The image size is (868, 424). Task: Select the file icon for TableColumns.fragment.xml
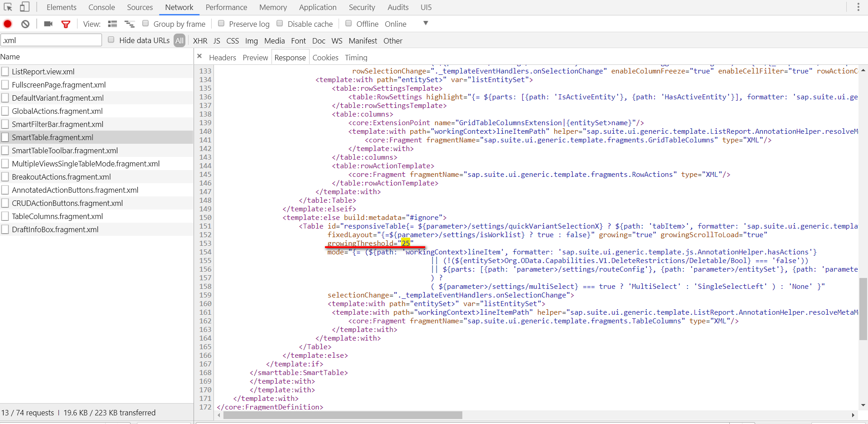pyautogui.click(x=5, y=216)
